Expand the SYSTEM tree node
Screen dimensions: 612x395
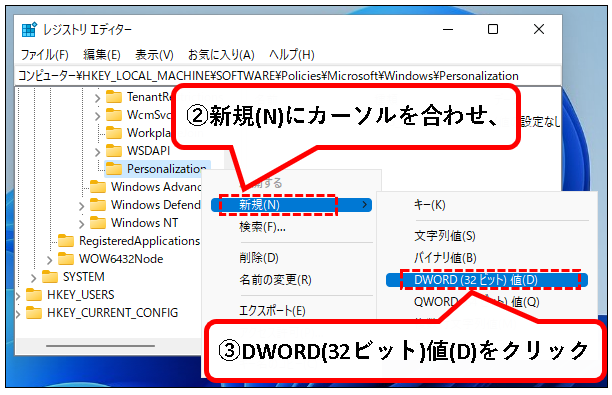[33, 278]
